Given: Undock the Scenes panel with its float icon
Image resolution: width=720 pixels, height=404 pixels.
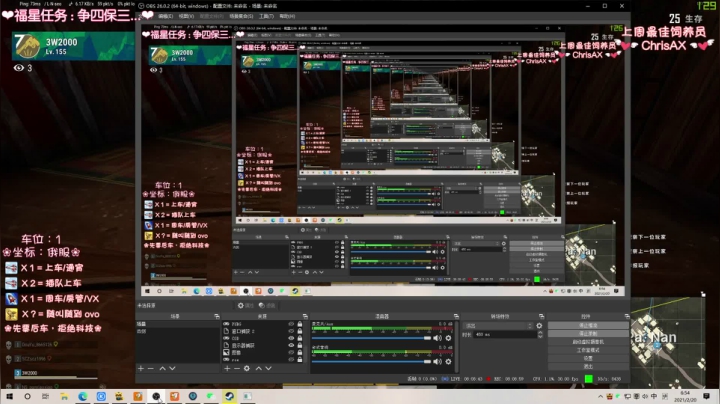Looking at the screenshot, I should point(217,316).
